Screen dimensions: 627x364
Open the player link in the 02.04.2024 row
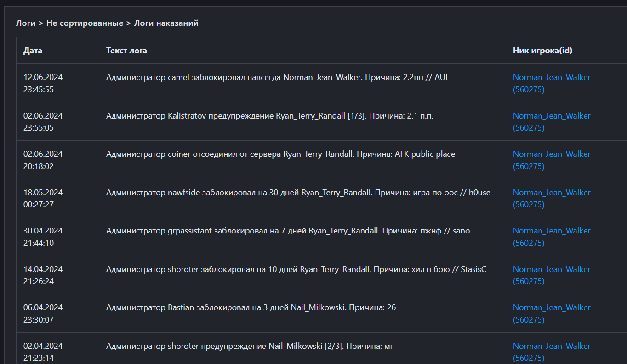tap(552, 346)
